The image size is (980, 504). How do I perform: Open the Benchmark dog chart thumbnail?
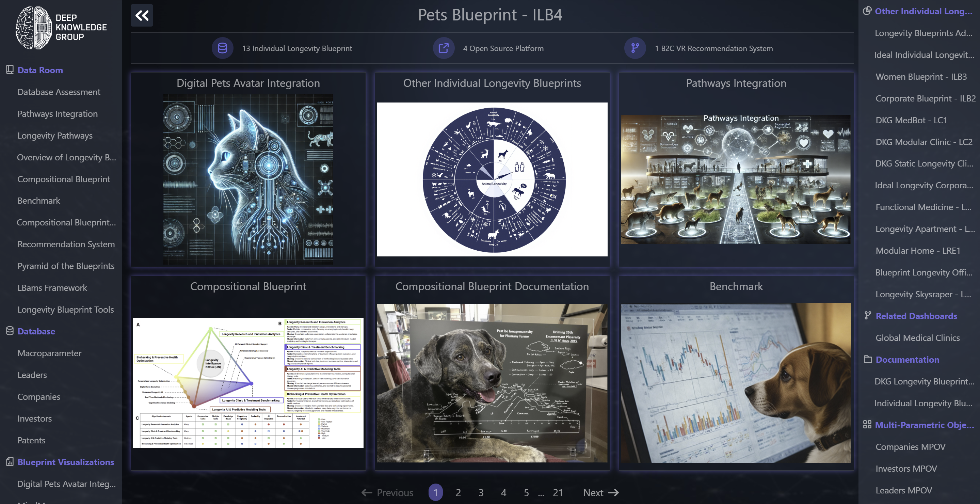[736, 382]
